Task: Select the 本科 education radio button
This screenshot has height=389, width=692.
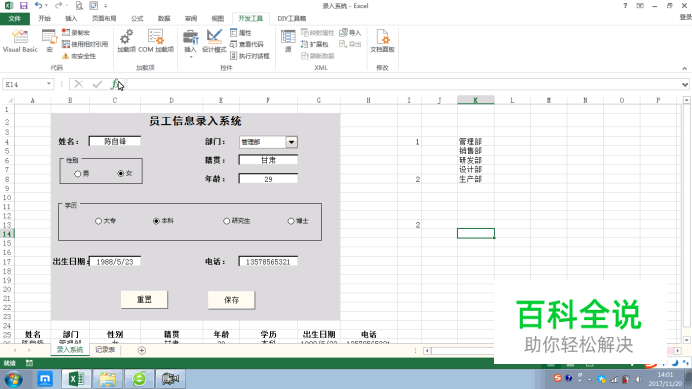Action: (x=156, y=221)
